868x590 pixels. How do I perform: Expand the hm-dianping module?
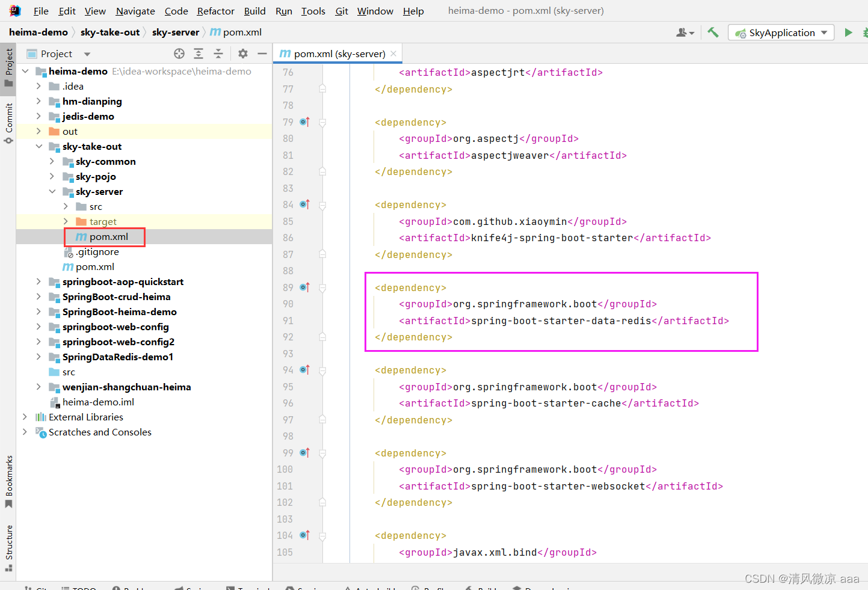pos(38,101)
